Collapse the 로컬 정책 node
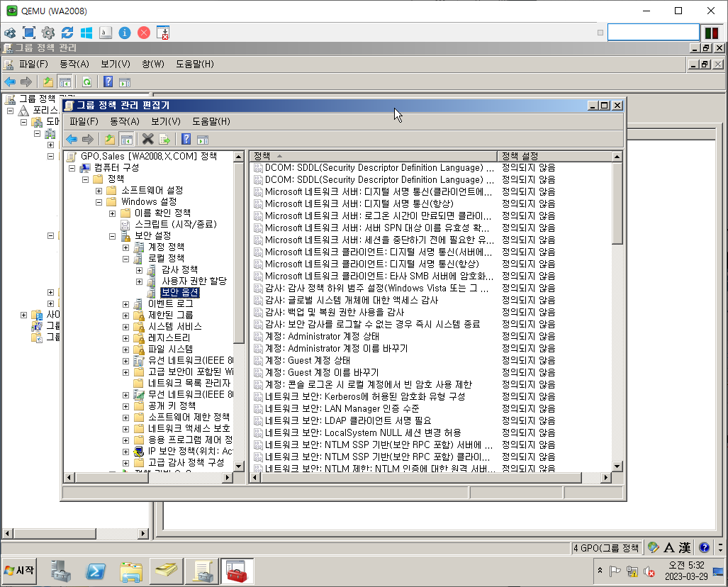 125,259
